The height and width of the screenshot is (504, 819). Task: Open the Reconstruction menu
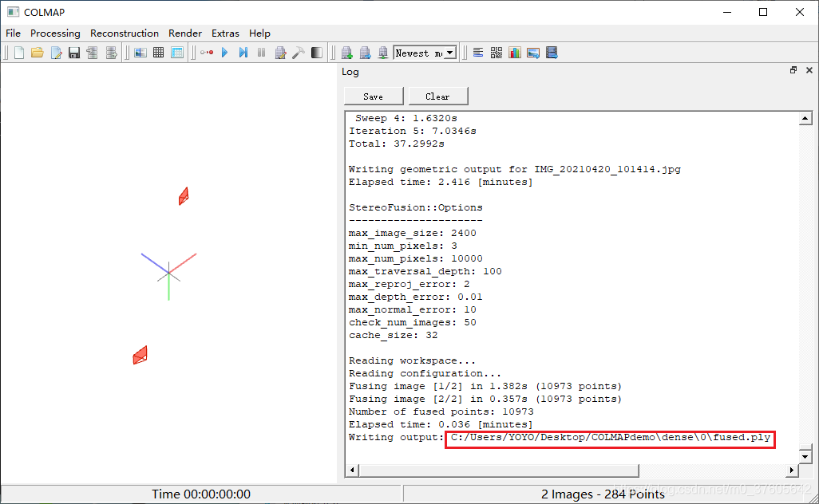[124, 33]
